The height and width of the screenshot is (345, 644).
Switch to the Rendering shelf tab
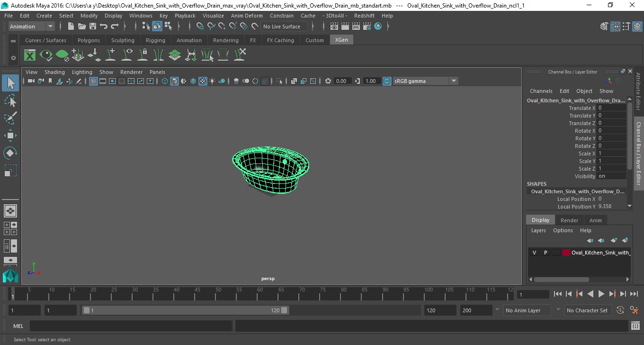pyautogui.click(x=225, y=40)
